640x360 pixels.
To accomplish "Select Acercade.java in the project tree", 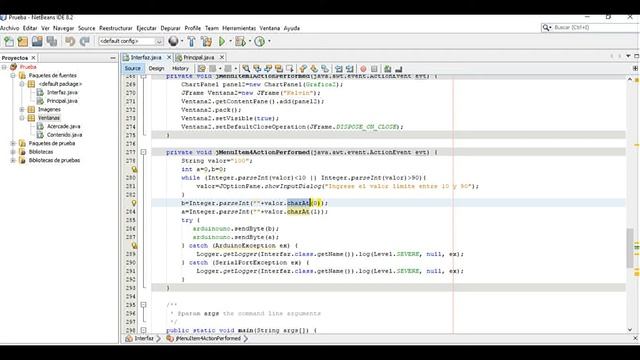I will pyautogui.click(x=63, y=127).
